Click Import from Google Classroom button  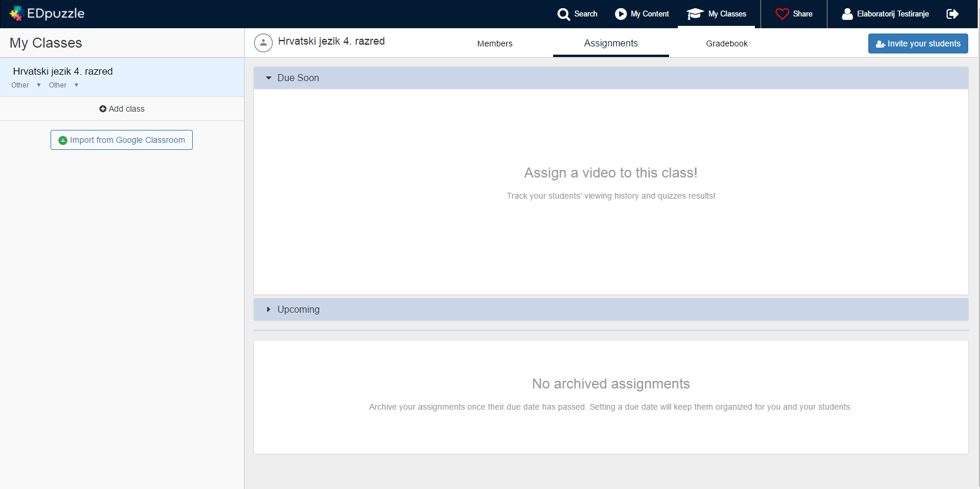pos(122,140)
